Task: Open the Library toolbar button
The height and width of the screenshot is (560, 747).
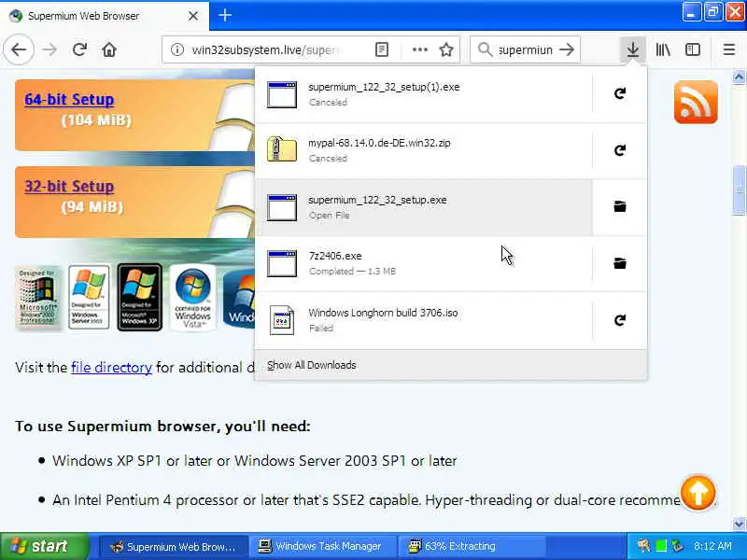Action: (663, 49)
